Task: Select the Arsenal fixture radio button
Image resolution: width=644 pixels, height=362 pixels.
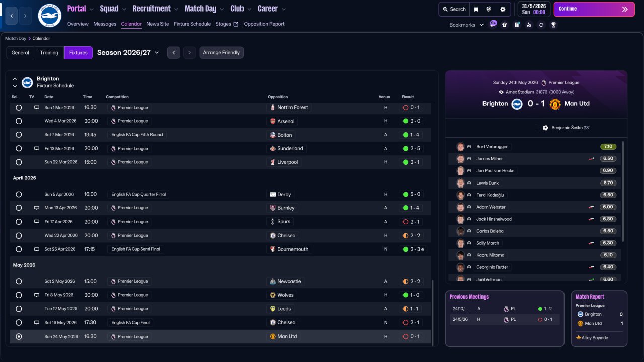Action: pyautogui.click(x=19, y=121)
